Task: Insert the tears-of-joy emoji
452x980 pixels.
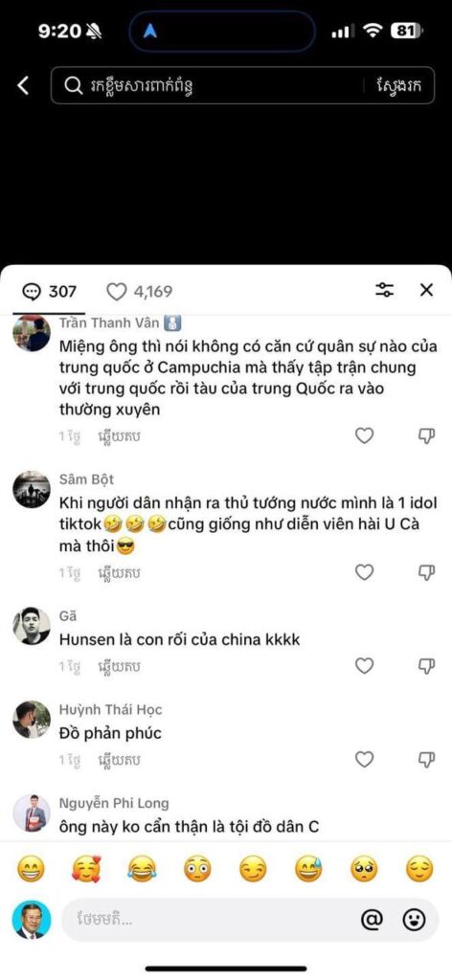Action: pos(142,869)
